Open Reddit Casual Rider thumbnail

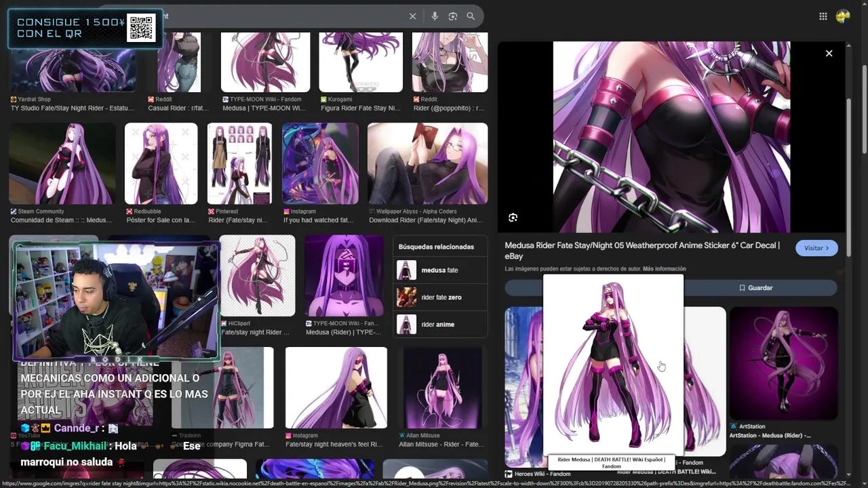tap(179, 62)
